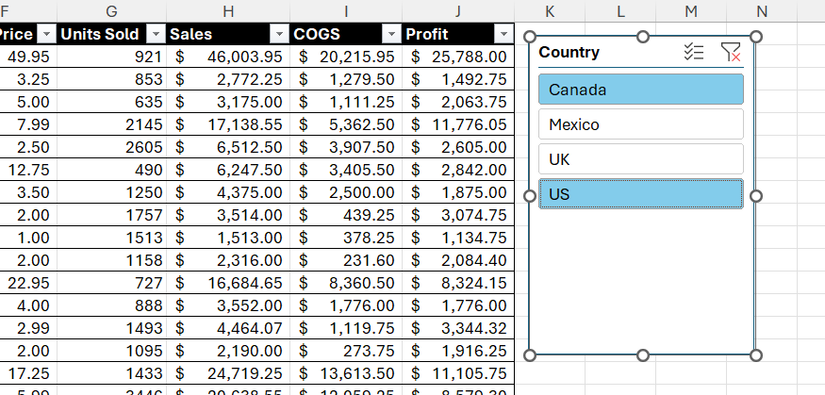Select Profit cell 2,063.75
Image resolution: width=825 pixels, height=395 pixels.
[458, 102]
